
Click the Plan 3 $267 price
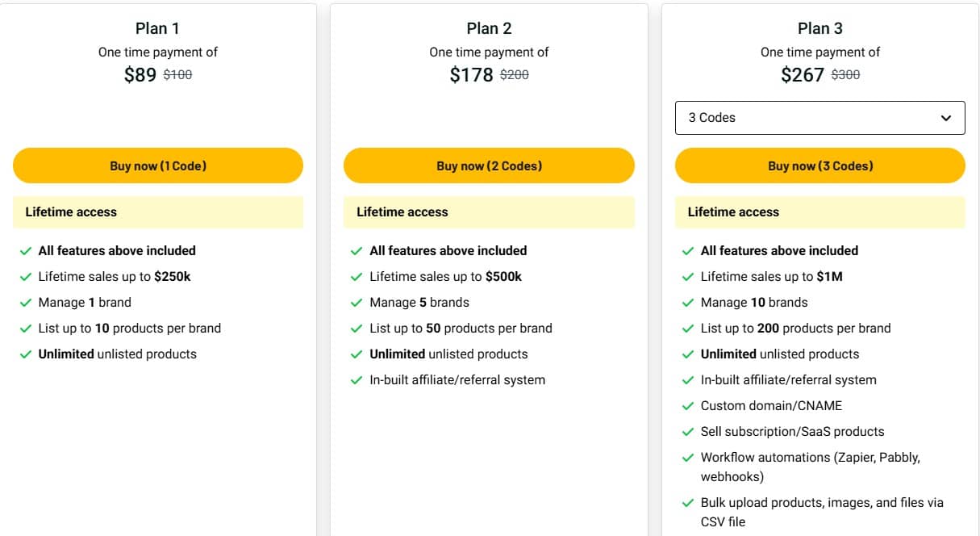click(802, 75)
